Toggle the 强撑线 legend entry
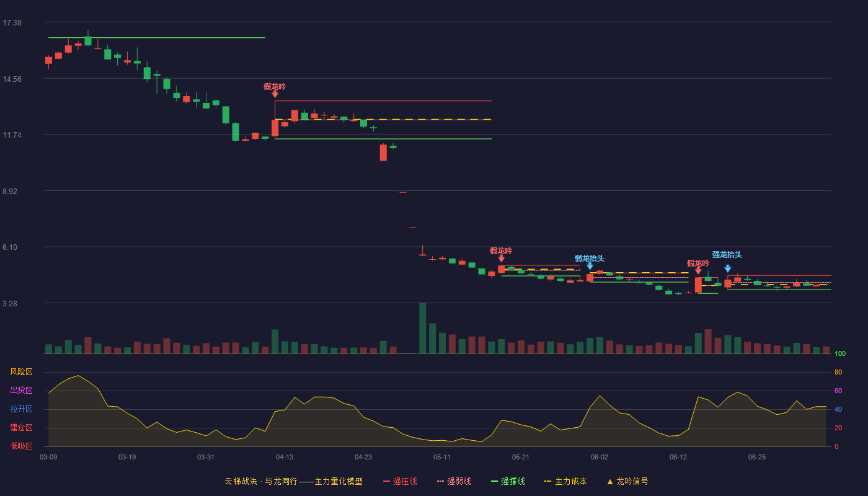Viewport: 868px width, 496px height. pos(508,482)
